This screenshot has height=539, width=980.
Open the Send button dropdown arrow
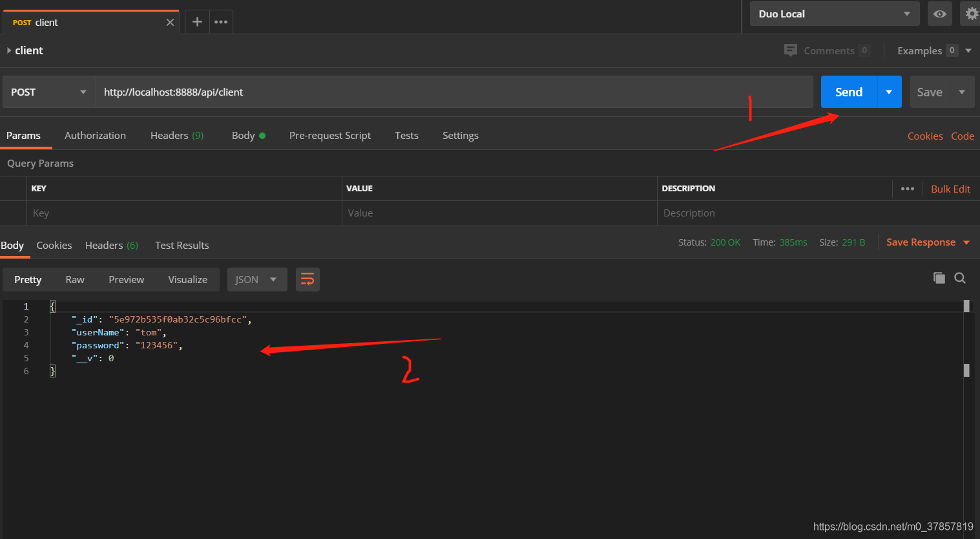pos(889,92)
